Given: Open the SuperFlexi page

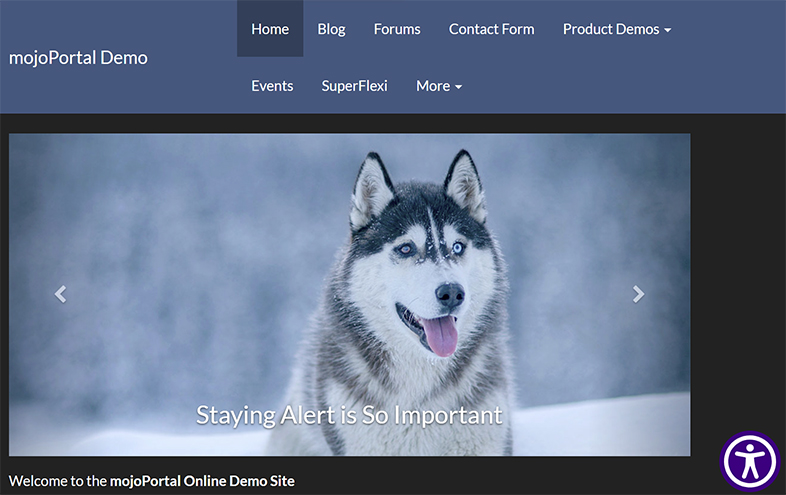Looking at the screenshot, I should 354,86.
